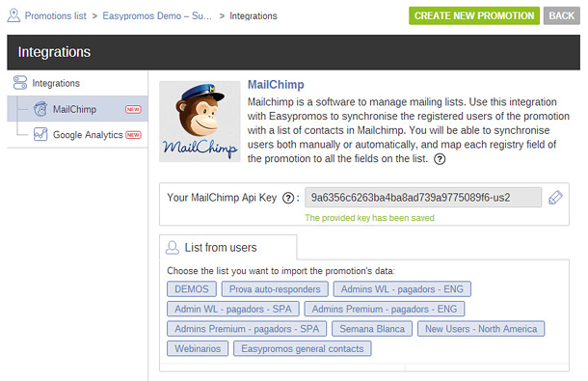Select Admin WL - pagadors - SPA list
588x381 pixels.
click(233, 309)
